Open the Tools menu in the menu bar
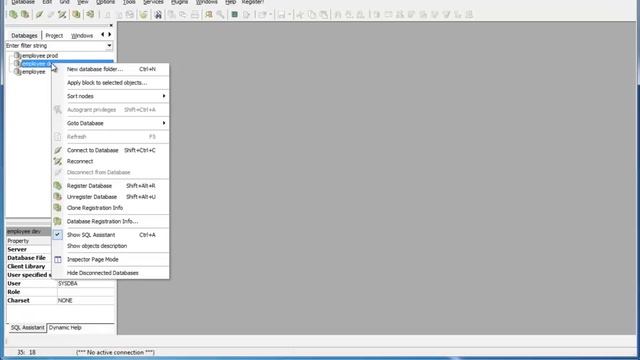640x360 pixels. [x=129, y=2]
